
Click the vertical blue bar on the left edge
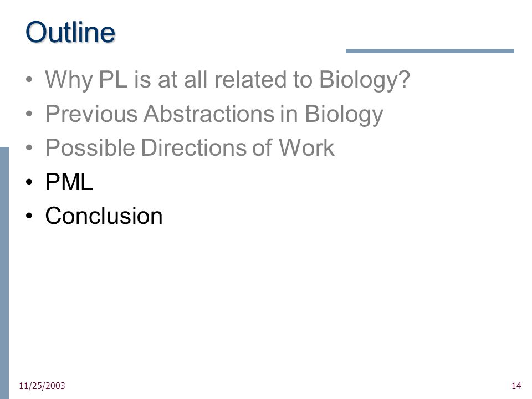pyautogui.click(x=4, y=273)
